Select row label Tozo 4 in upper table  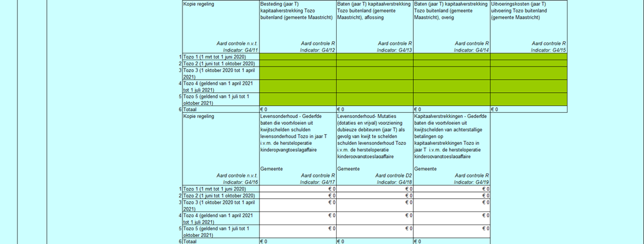(221, 87)
